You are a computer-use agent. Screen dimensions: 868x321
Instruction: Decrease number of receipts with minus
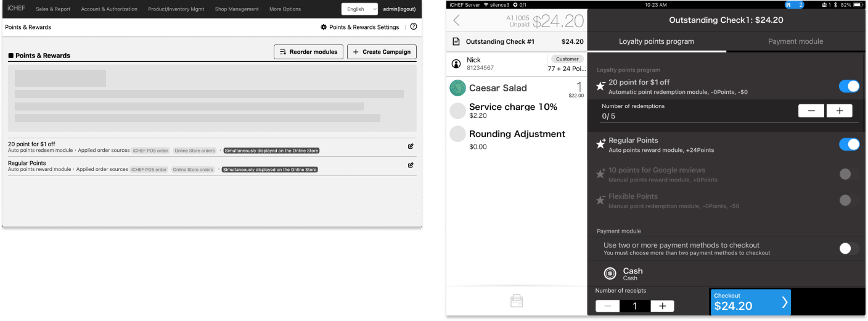click(608, 306)
